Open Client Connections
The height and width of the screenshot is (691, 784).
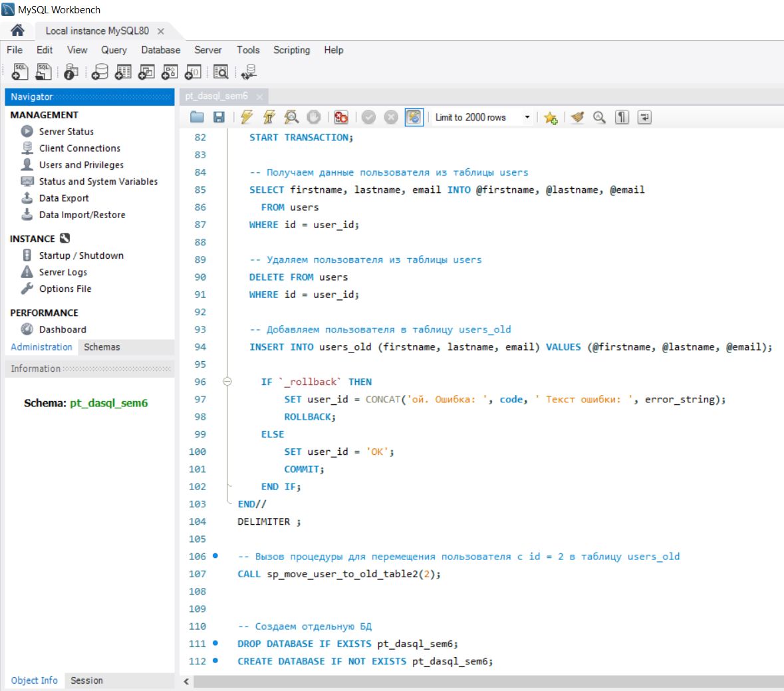(80, 148)
